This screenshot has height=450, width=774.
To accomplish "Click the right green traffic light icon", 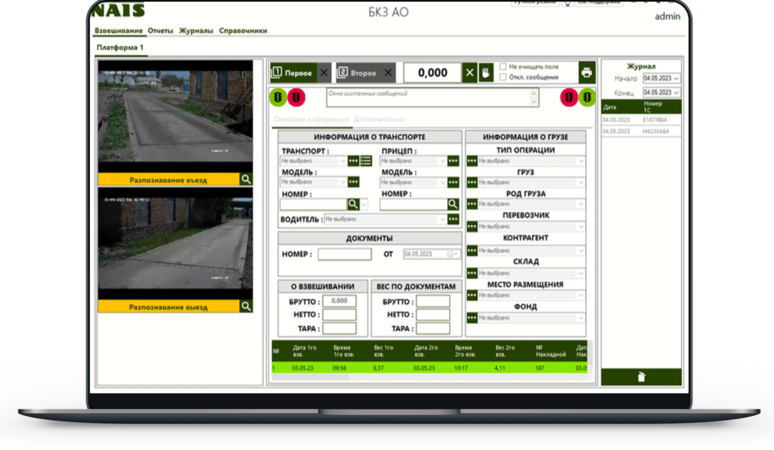I will coord(588,98).
